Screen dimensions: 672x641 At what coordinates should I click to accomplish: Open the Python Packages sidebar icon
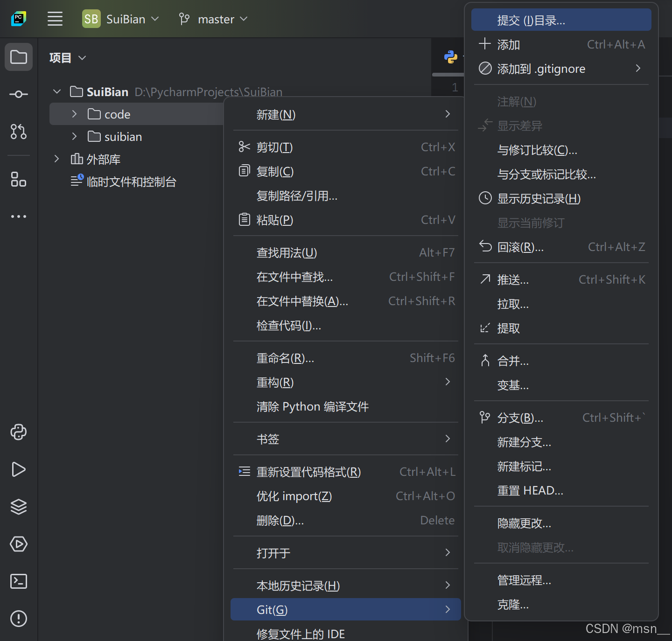pos(19,432)
